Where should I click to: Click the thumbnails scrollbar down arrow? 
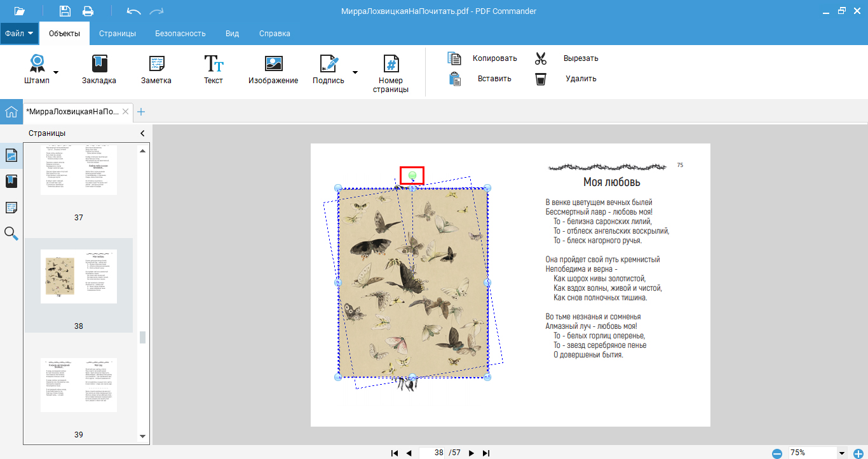tap(142, 437)
